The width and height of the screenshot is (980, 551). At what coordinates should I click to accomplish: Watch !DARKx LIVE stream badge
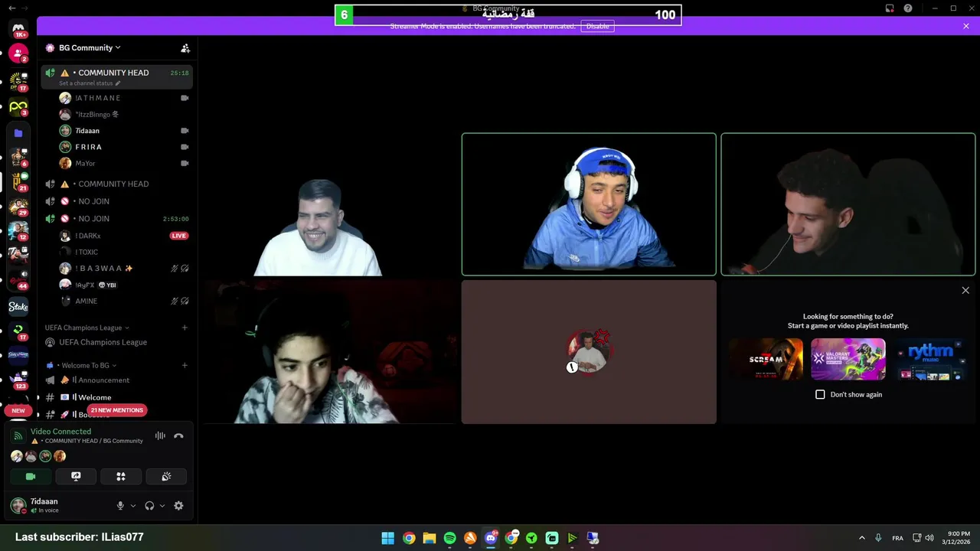tap(179, 236)
